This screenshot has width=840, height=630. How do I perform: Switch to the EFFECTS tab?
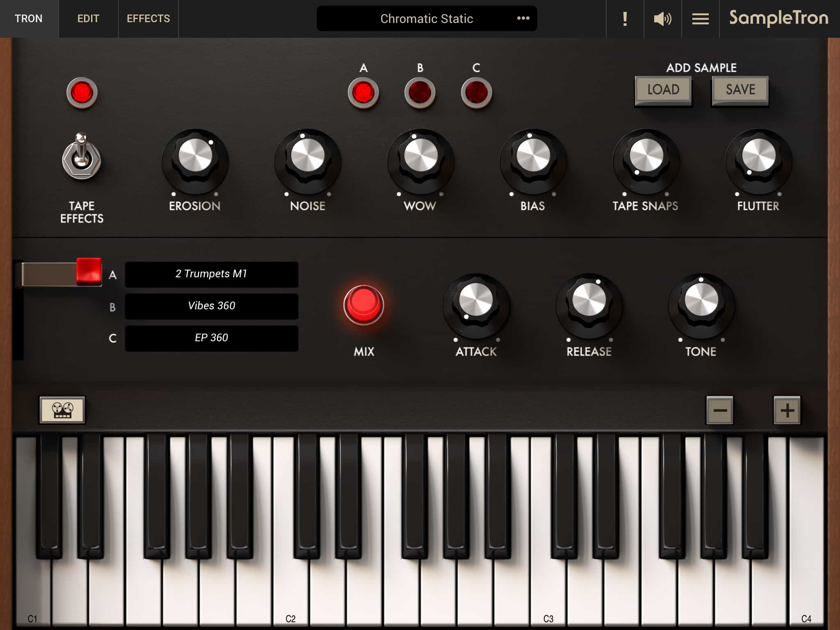148,19
